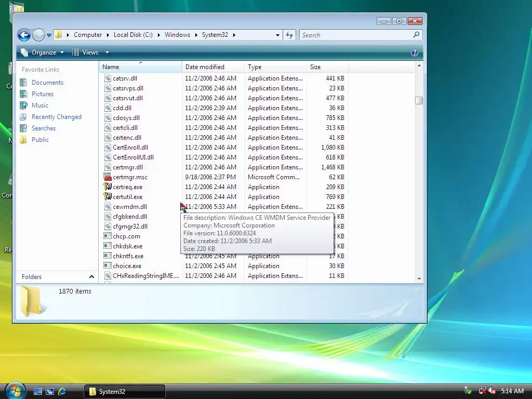532x399 pixels.
Task: Select the choice.exe file icon
Action: 108,265
